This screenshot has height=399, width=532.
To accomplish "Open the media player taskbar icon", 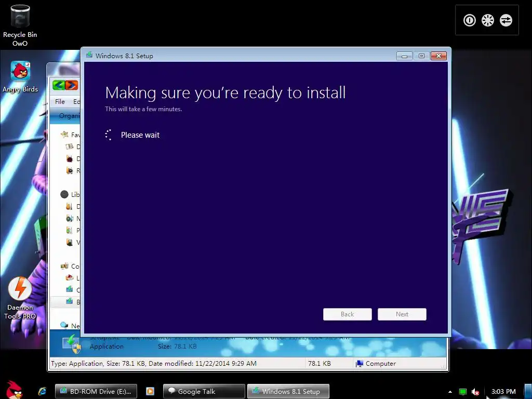I will (x=150, y=391).
